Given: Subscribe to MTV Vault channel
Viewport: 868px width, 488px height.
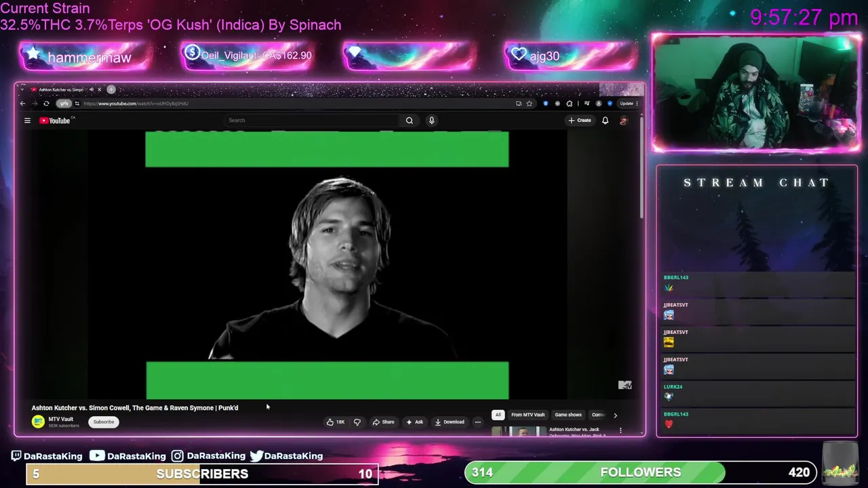Looking at the screenshot, I should [x=104, y=422].
